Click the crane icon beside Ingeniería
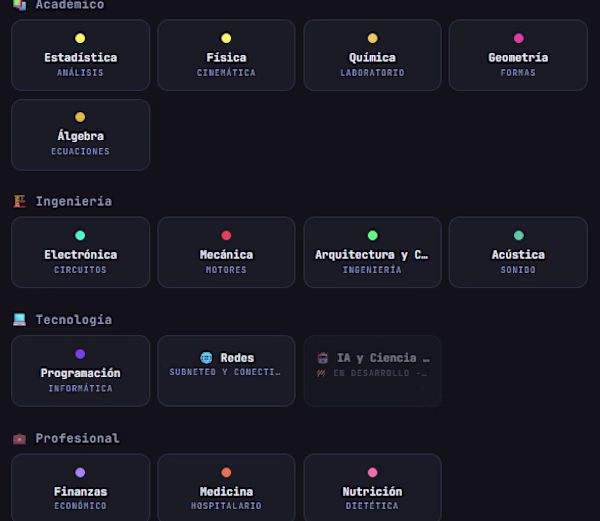Viewport: 600px width, 521px height. 20,201
